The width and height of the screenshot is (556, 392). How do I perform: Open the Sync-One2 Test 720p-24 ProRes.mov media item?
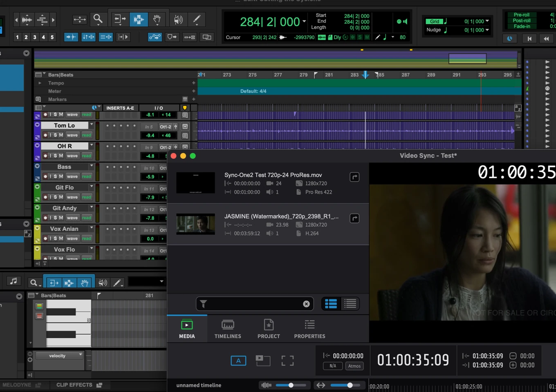point(268,183)
